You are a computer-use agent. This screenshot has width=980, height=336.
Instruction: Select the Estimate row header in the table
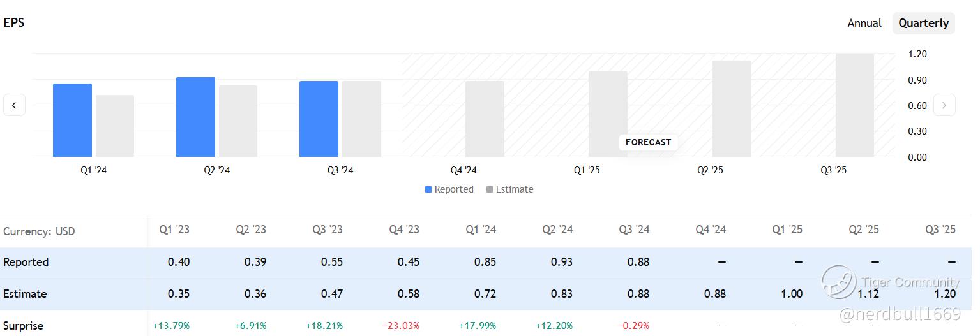25,294
